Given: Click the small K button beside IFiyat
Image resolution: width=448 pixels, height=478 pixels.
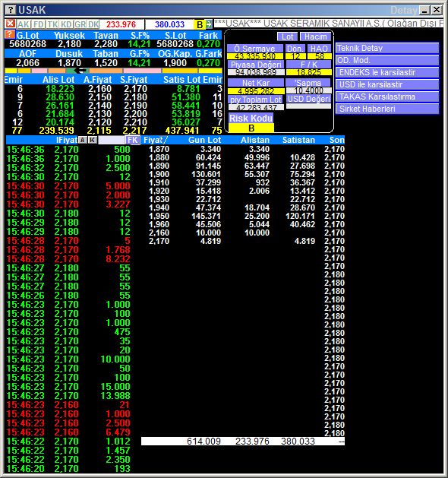Looking at the screenshot, I should 93,140.
